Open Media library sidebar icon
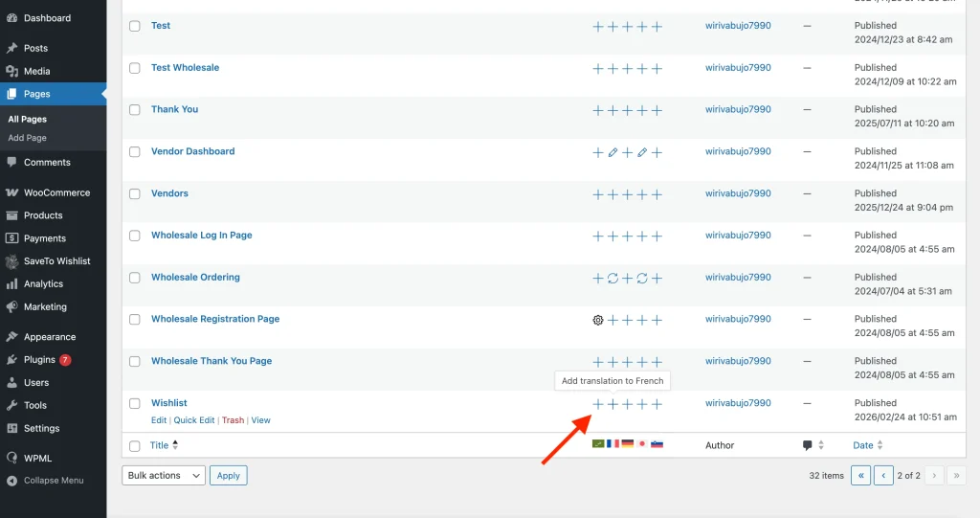This screenshot has height=518, width=980. click(x=11, y=71)
